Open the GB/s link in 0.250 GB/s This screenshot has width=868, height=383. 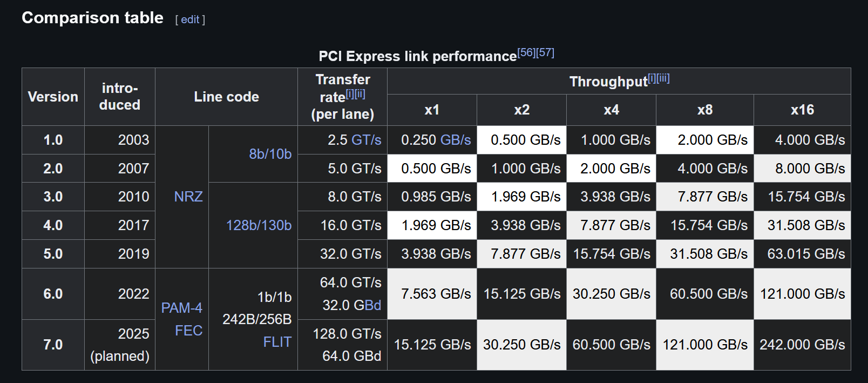point(455,140)
